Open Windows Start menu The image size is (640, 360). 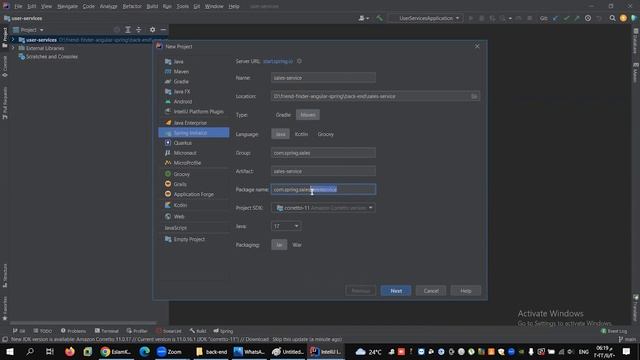point(10,351)
